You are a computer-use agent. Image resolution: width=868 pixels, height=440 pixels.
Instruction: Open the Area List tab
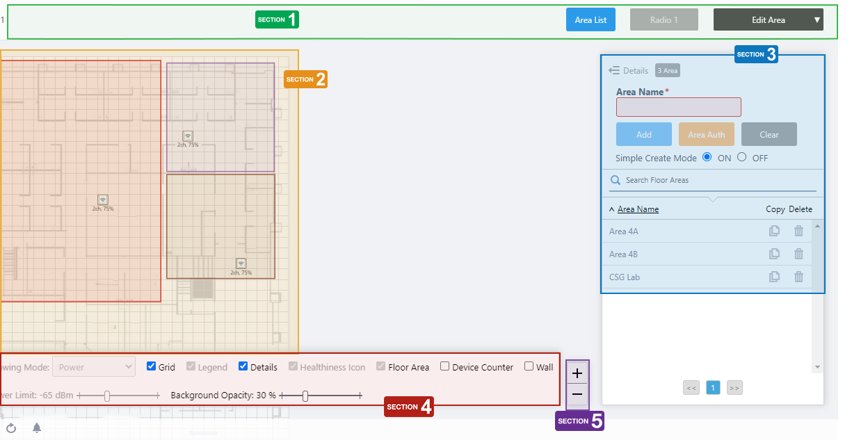click(590, 20)
